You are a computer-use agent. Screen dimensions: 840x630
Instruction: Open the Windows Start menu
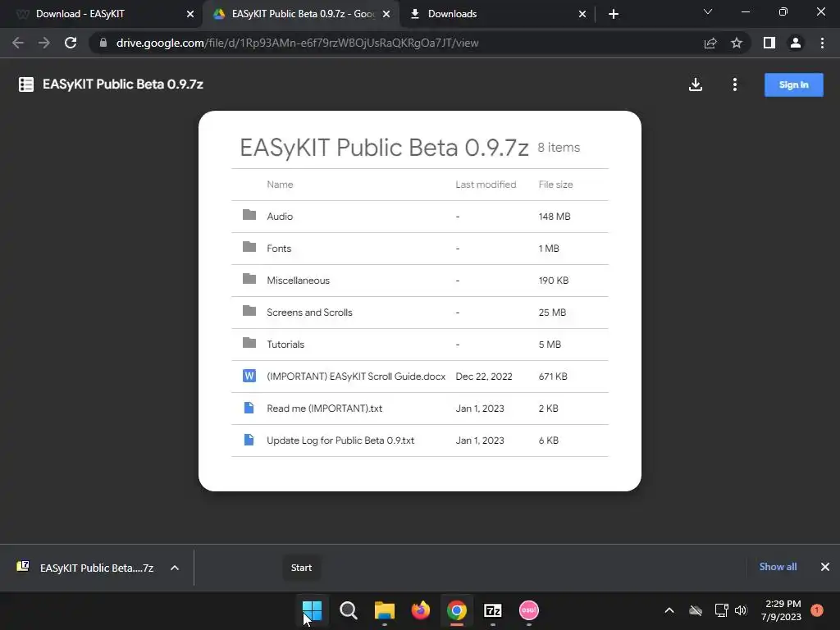[313, 610]
